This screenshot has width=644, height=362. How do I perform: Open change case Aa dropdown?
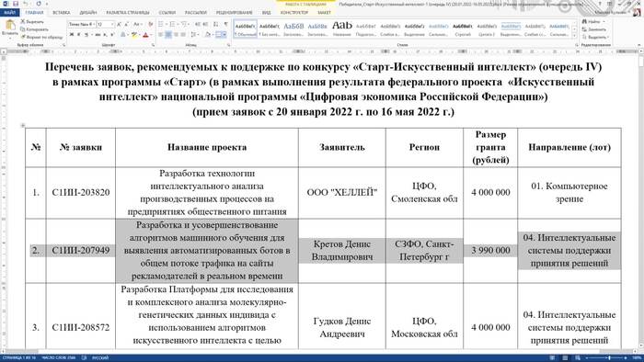coord(137,24)
